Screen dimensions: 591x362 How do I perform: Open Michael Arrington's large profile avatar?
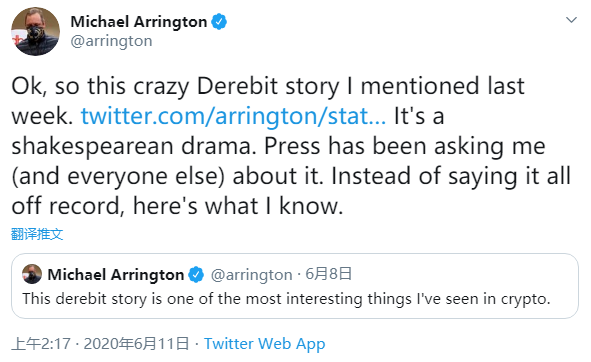35,31
